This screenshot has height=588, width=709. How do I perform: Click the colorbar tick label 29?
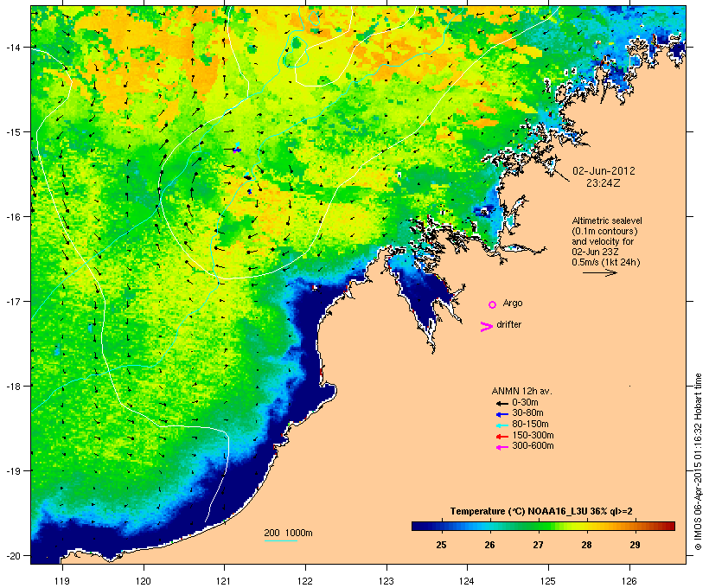[x=635, y=545]
